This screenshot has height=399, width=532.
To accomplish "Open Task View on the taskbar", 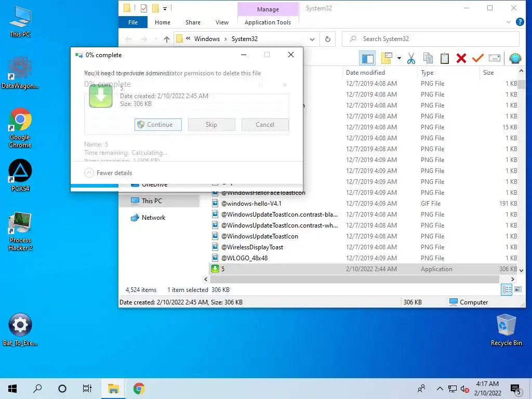I will point(87,389).
